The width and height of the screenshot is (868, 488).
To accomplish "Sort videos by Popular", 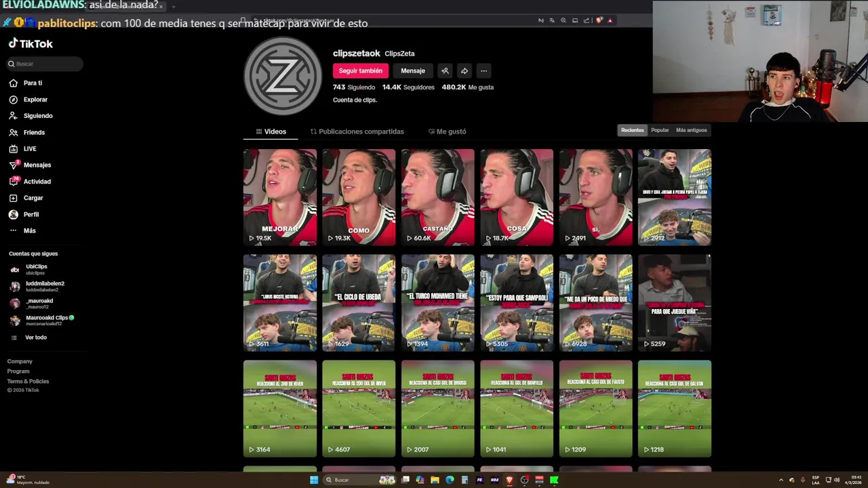I will [660, 130].
